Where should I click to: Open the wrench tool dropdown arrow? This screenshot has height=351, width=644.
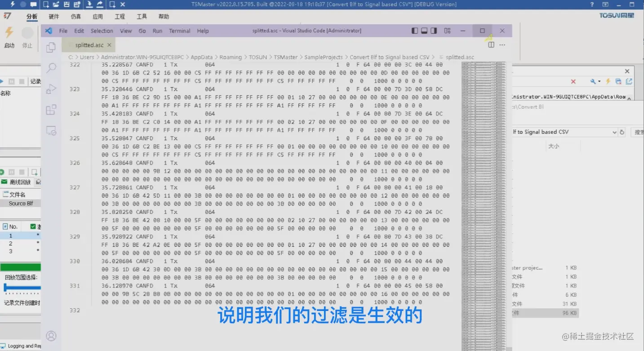click(599, 82)
